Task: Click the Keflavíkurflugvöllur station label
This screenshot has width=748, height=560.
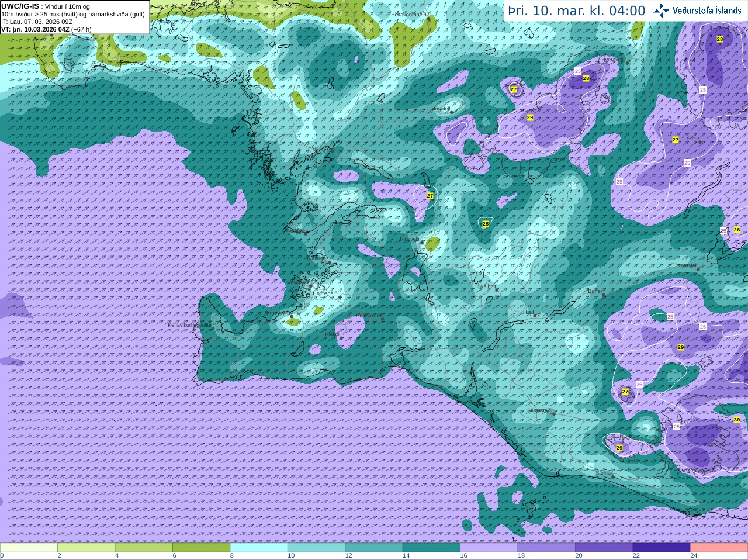Action: [189, 324]
